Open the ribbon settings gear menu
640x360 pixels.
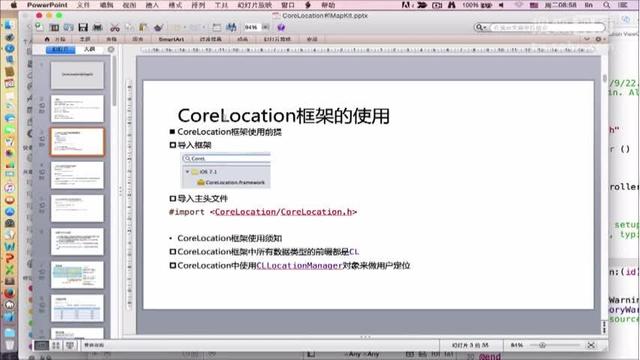click(599, 39)
